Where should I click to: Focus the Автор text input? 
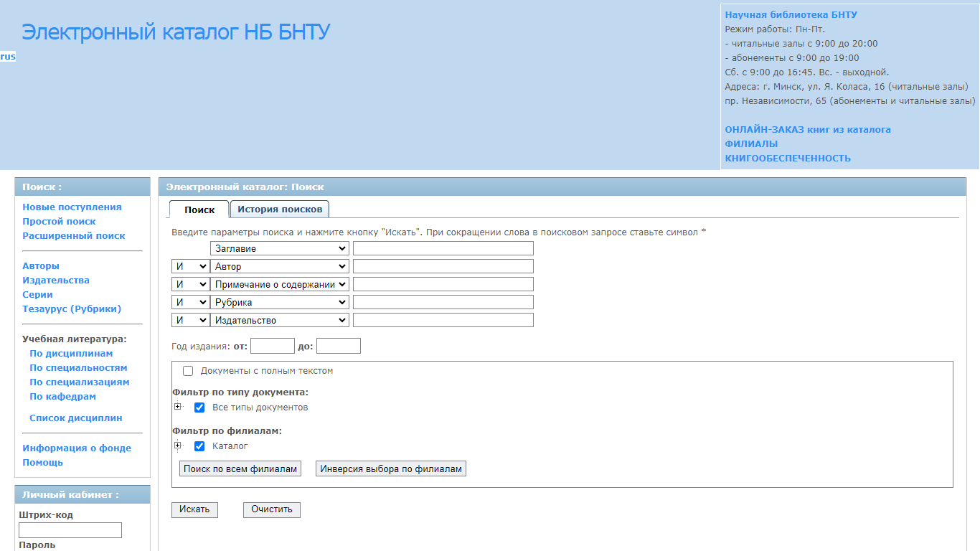click(x=443, y=266)
